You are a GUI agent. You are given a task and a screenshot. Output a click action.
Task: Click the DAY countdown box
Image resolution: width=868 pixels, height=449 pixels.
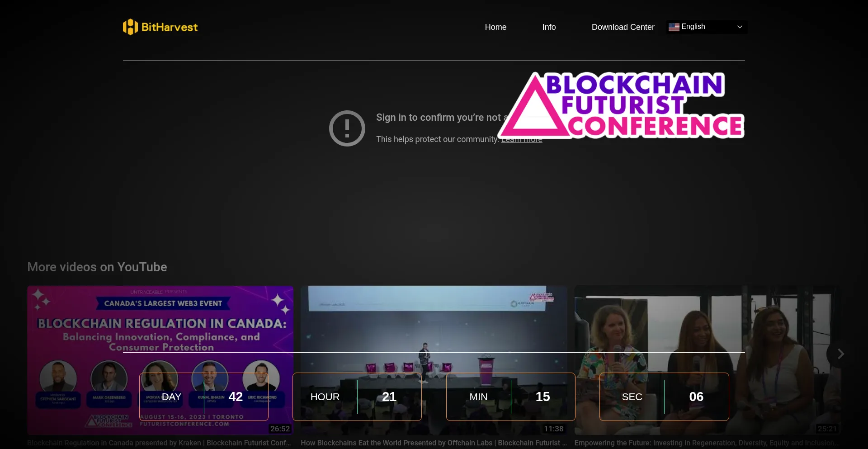coord(204,397)
